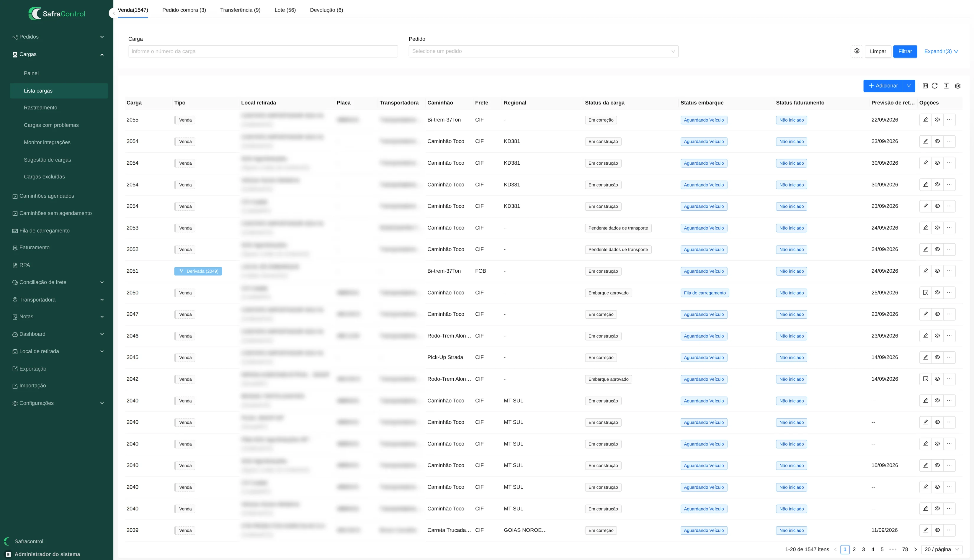Open more options menu for carga 2039
The height and width of the screenshot is (560, 974).
(x=949, y=530)
